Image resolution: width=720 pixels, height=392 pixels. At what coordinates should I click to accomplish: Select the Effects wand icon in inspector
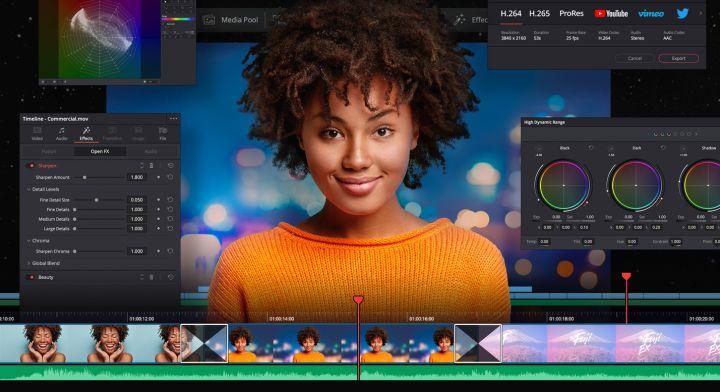tap(86, 130)
